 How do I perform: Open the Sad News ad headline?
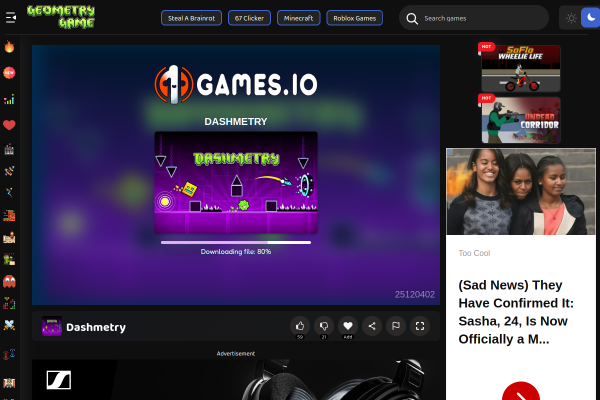click(516, 312)
